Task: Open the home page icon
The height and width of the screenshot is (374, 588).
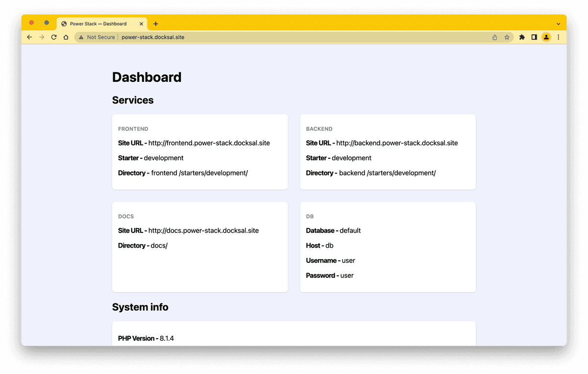Action: 66,37
